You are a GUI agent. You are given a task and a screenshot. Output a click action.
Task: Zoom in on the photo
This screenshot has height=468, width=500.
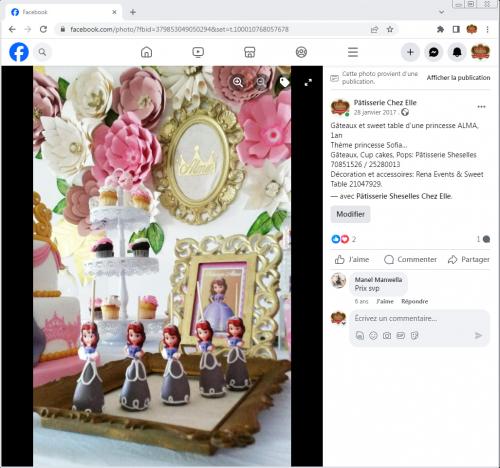pyautogui.click(x=238, y=82)
